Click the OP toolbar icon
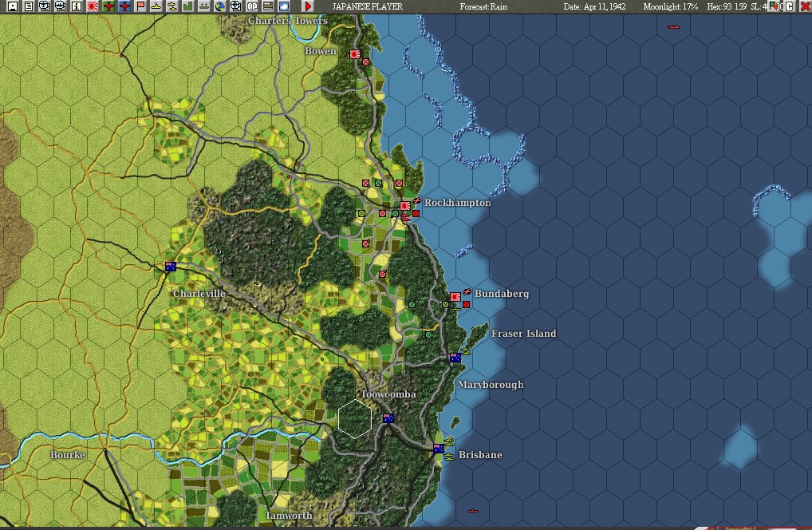This screenshot has width=812, height=530. (x=252, y=6)
